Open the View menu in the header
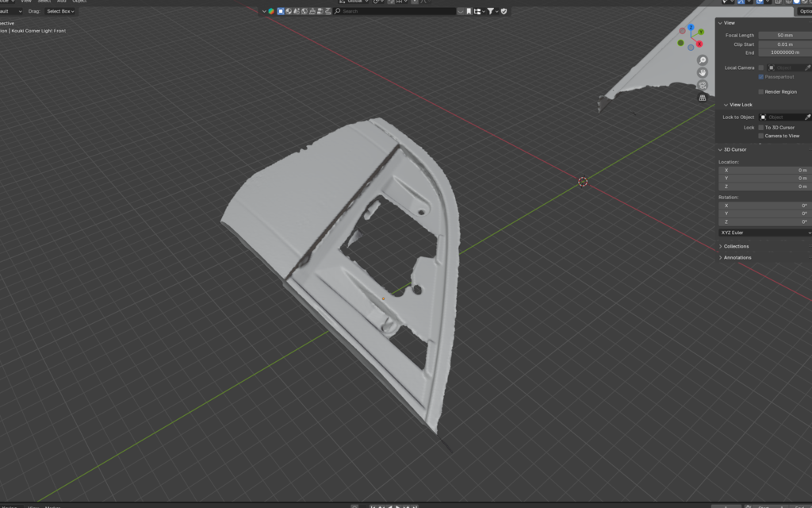812x508 pixels. [x=26, y=2]
